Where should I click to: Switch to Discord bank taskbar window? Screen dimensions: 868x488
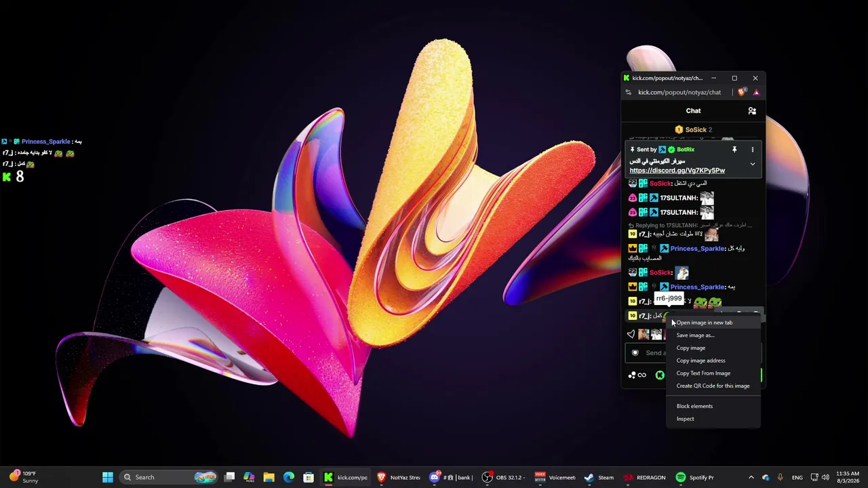[x=452, y=477]
